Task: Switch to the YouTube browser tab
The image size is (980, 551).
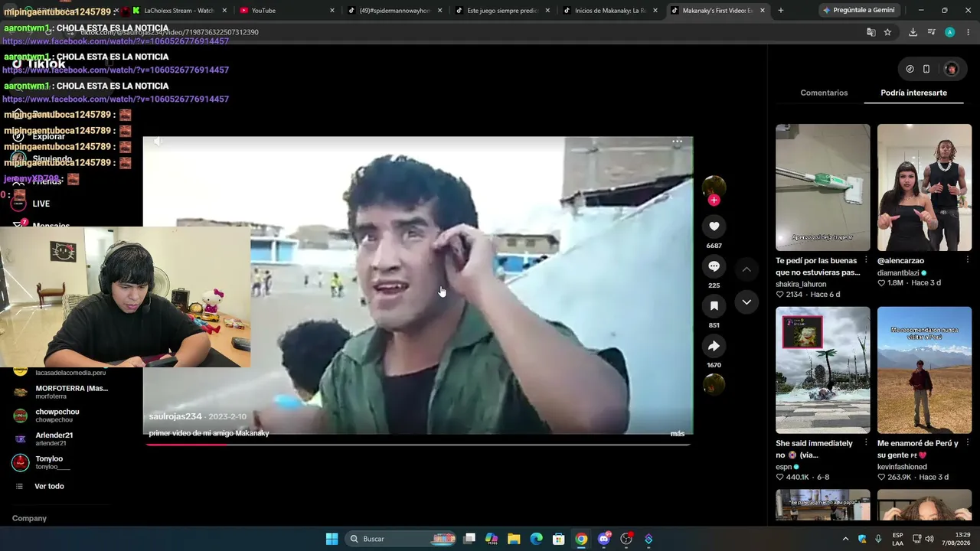Action: pos(286,11)
